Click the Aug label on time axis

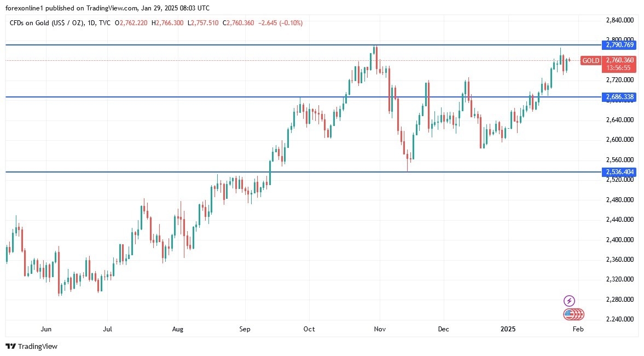177,329
